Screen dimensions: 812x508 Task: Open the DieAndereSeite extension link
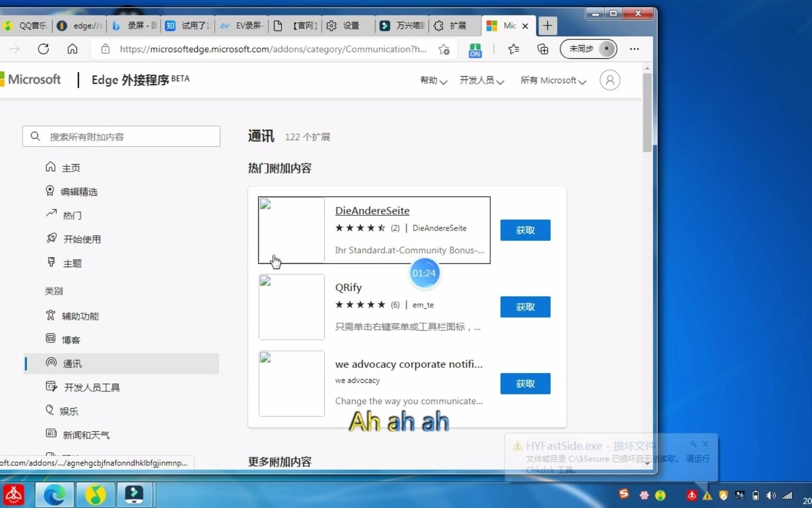pos(372,211)
